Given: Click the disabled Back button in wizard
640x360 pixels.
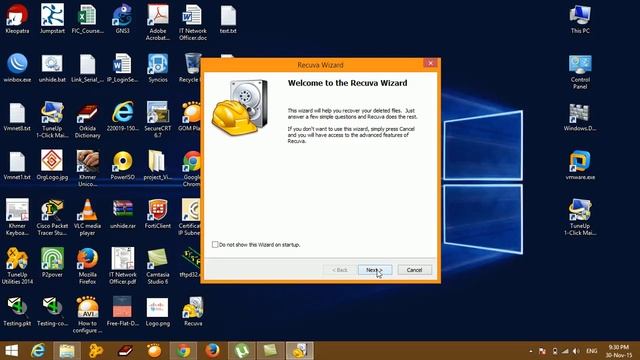Looking at the screenshot, I should pos(340,270).
